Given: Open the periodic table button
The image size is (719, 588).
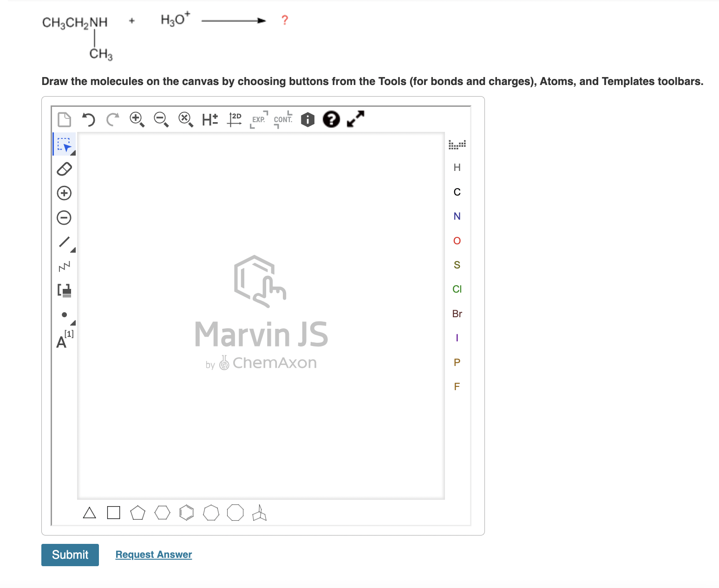Looking at the screenshot, I should [457, 144].
